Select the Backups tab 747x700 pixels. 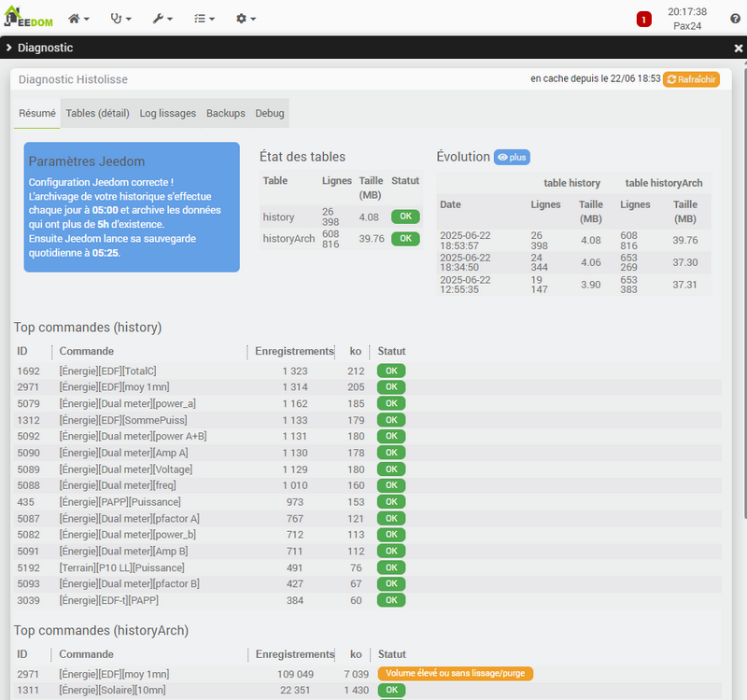[226, 113]
